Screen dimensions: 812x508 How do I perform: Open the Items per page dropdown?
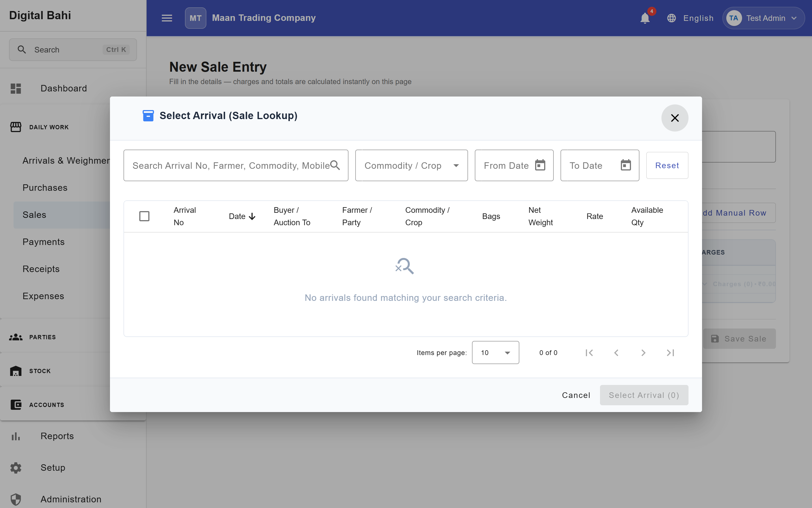(495, 353)
